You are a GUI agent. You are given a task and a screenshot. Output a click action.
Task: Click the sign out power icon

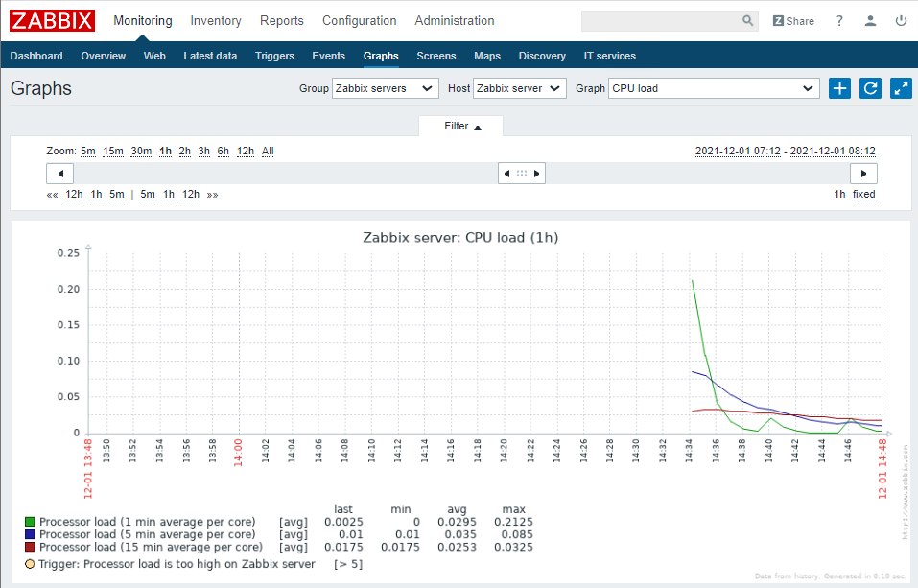point(901,21)
